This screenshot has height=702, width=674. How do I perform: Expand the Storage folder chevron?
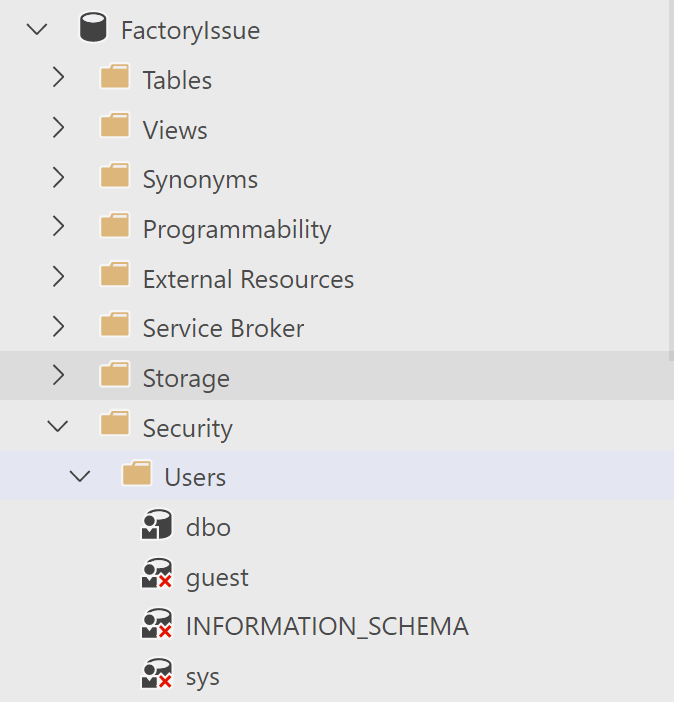58,375
